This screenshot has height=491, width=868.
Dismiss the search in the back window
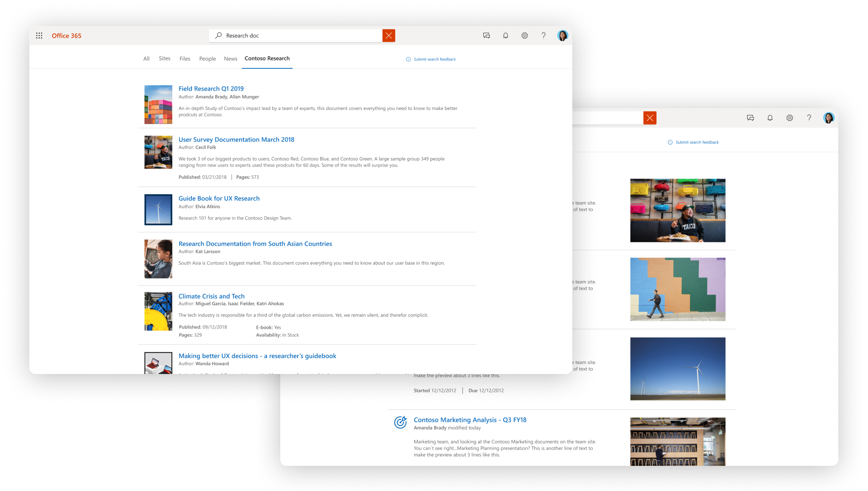650,118
